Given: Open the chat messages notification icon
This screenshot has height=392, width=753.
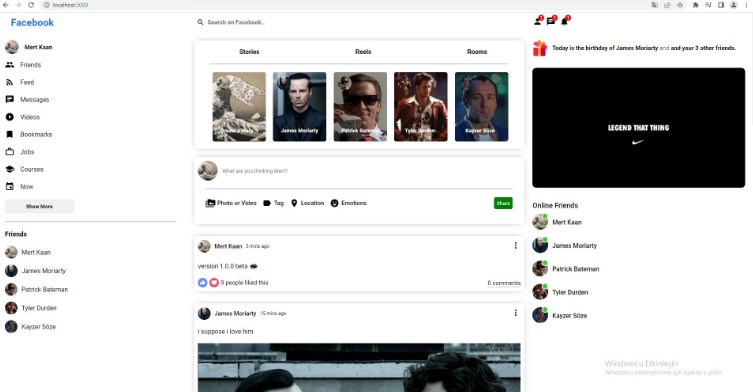Looking at the screenshot, I should [x=551, y=21].
